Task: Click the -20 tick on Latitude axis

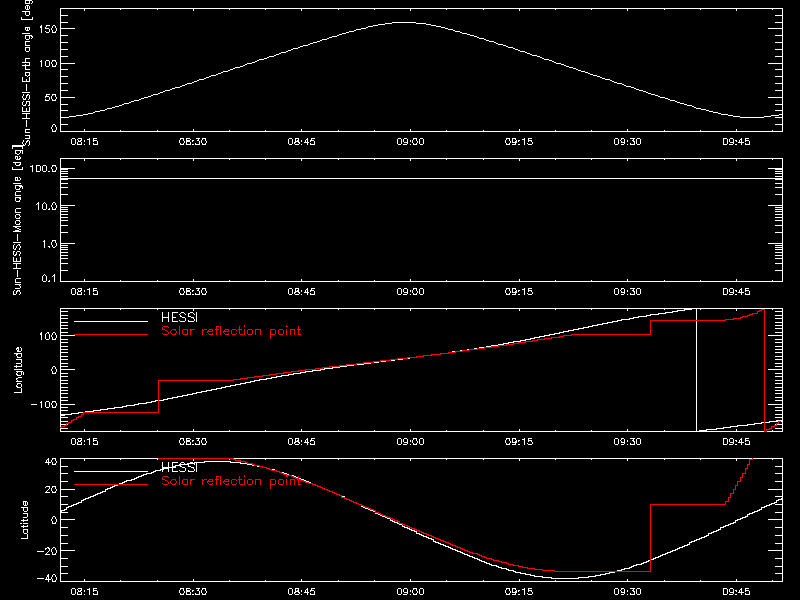Action: (x=47, y=551)
